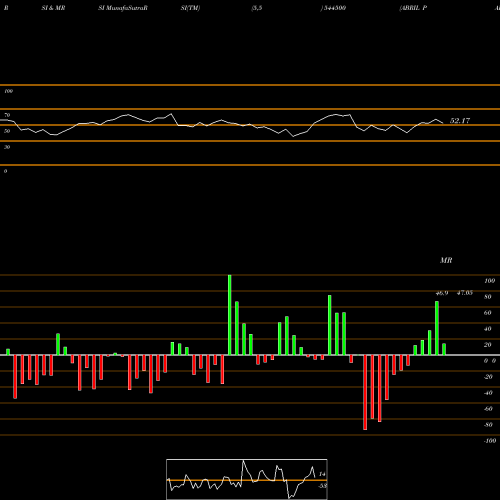This screenshot has height=500, width=500.
Task: Click the 'MR' panel title
Action: pyautogui.click(x=446, y=260)
